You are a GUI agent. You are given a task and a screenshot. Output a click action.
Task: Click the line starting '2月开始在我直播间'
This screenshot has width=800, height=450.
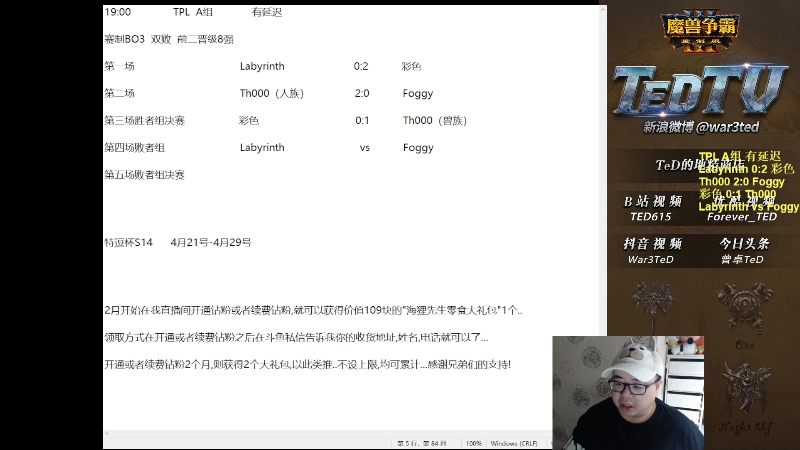point(313,310)
